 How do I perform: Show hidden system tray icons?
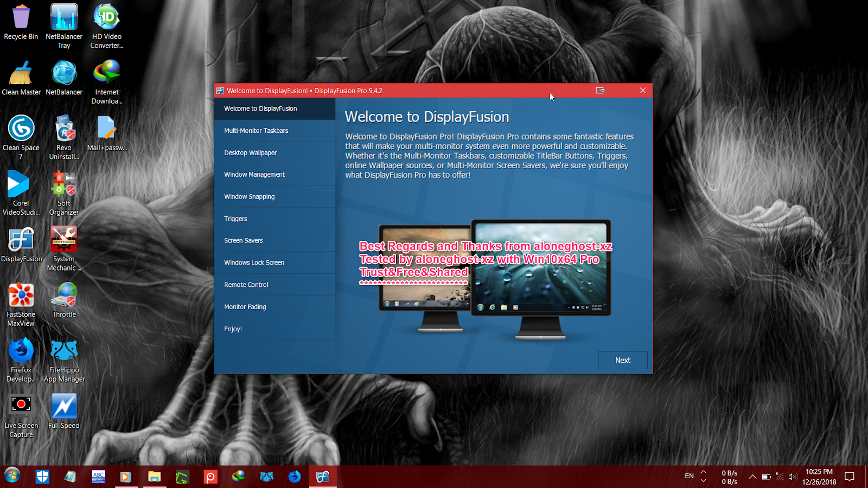pyautogui.click(x=752, y=477)
